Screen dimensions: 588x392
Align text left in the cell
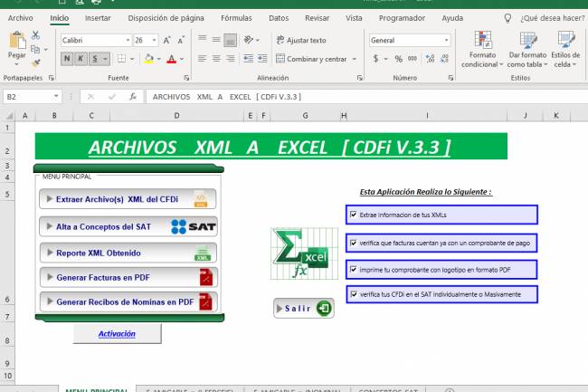[203, 59]
